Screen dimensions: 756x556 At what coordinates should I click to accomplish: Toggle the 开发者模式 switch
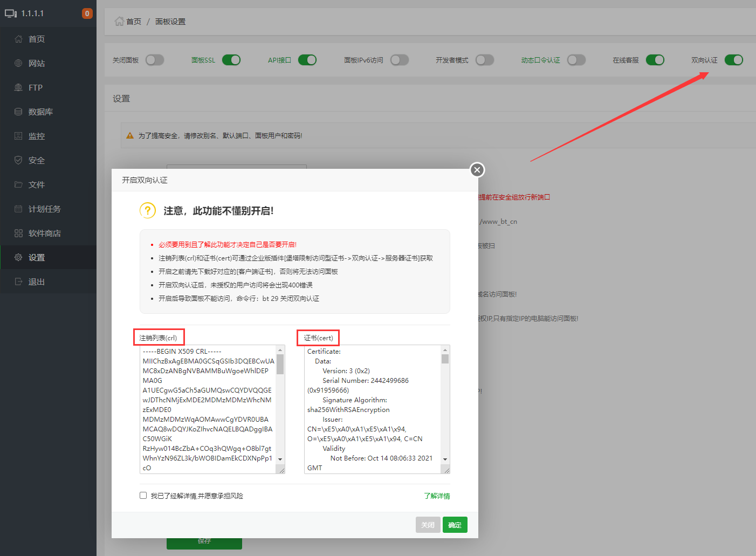485,60
